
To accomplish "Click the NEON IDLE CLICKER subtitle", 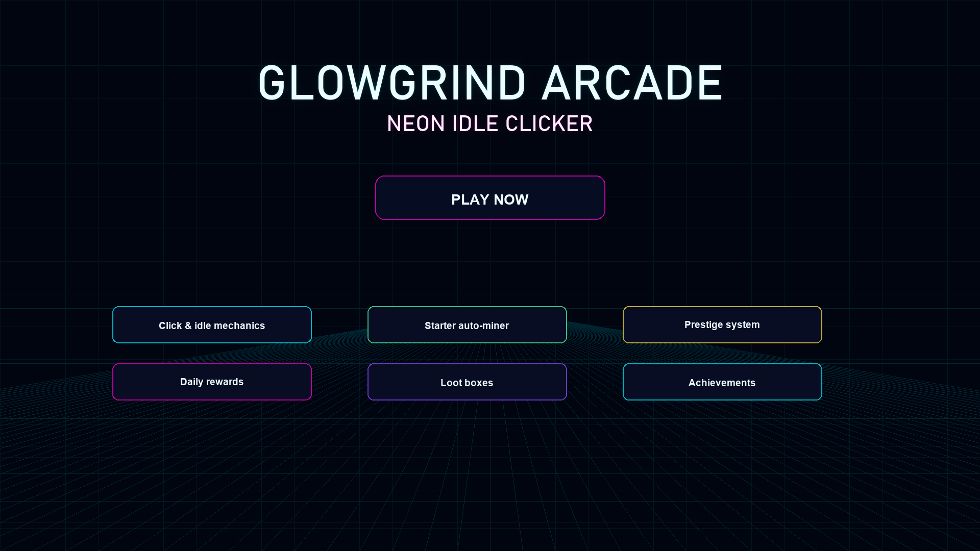I will point(490,124).
